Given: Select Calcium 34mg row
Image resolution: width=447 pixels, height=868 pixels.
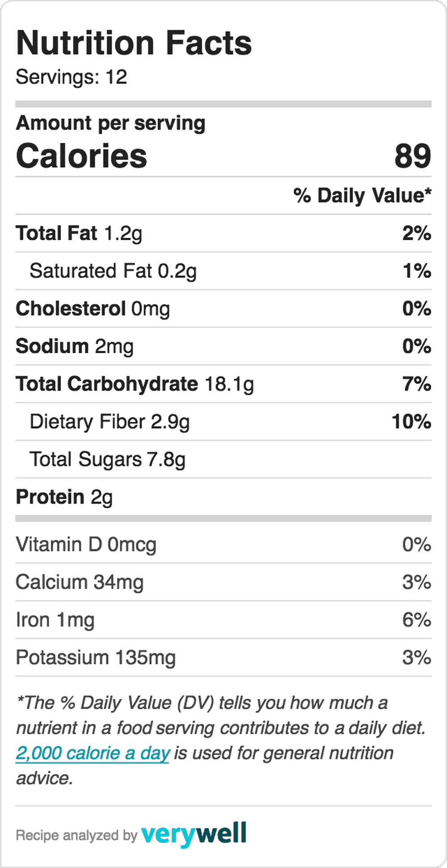Looking at the screenshot, I should pos(223,582).
